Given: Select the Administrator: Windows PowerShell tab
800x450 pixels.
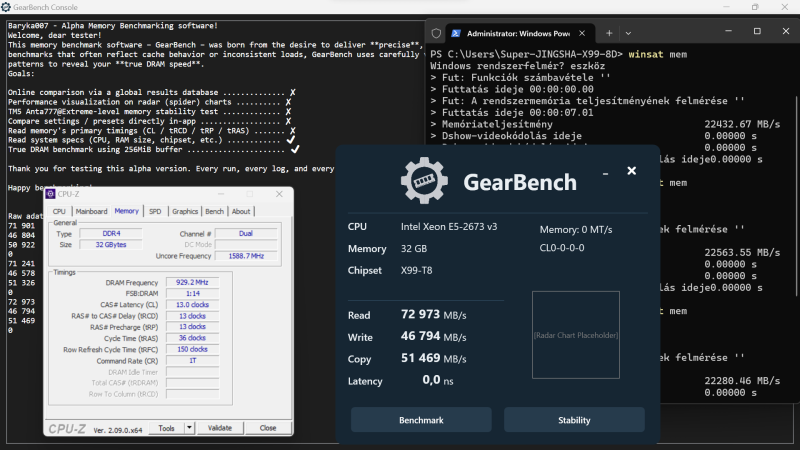Looking at the screenshot, I should 518,33.
